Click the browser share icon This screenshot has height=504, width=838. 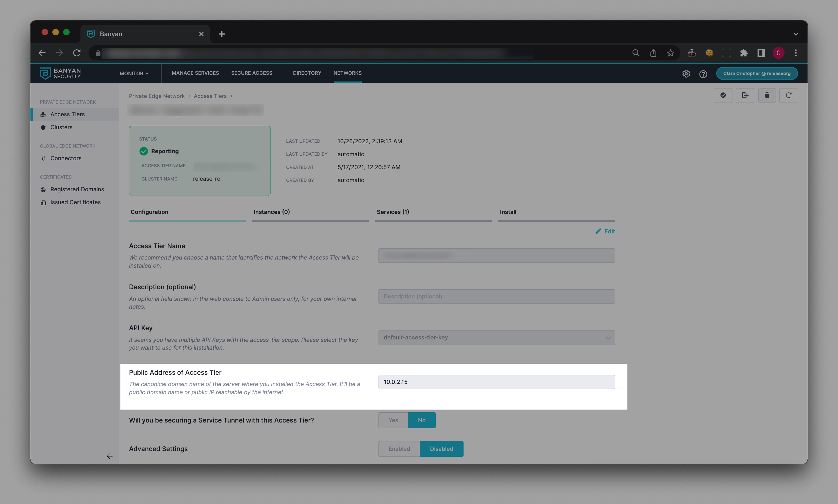653,53
